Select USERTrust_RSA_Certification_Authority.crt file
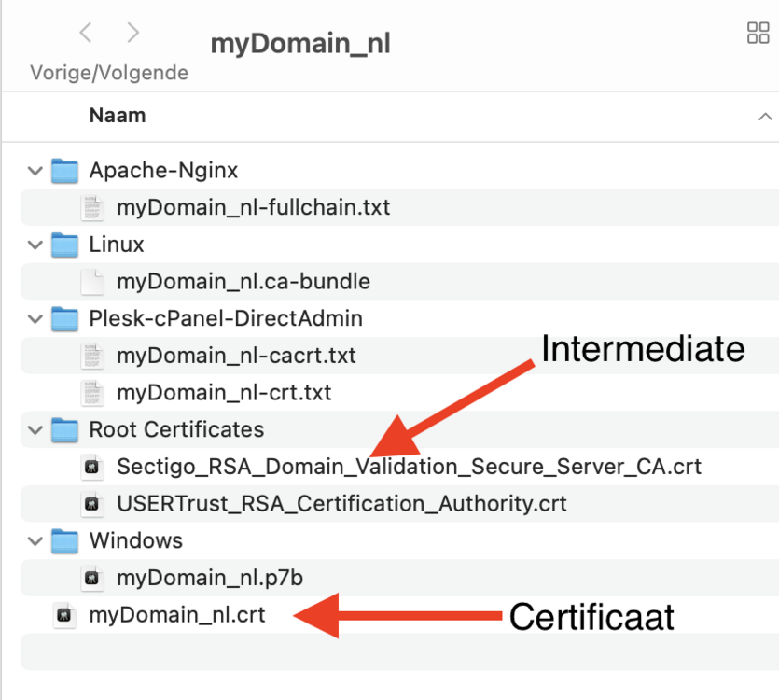 click(x=341, y=504)
